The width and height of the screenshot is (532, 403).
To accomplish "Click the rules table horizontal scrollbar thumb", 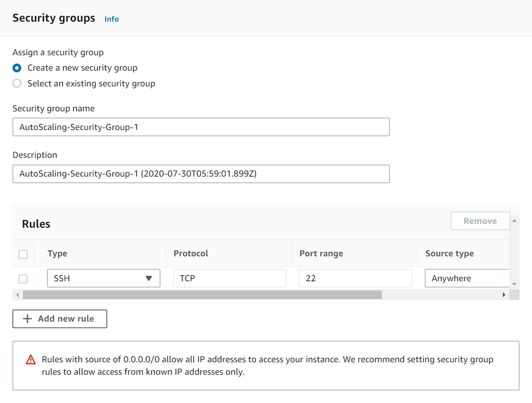I will [x=202, y=295].
